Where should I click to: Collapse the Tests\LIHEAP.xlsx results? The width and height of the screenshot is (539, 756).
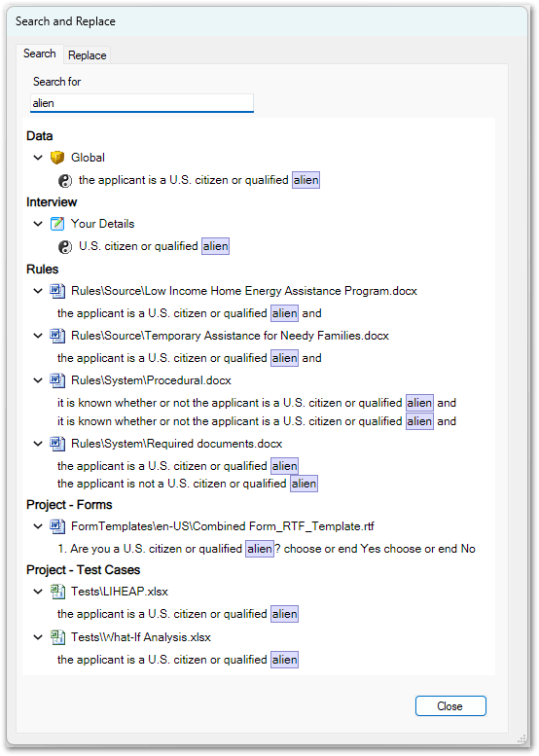(38, 592)
